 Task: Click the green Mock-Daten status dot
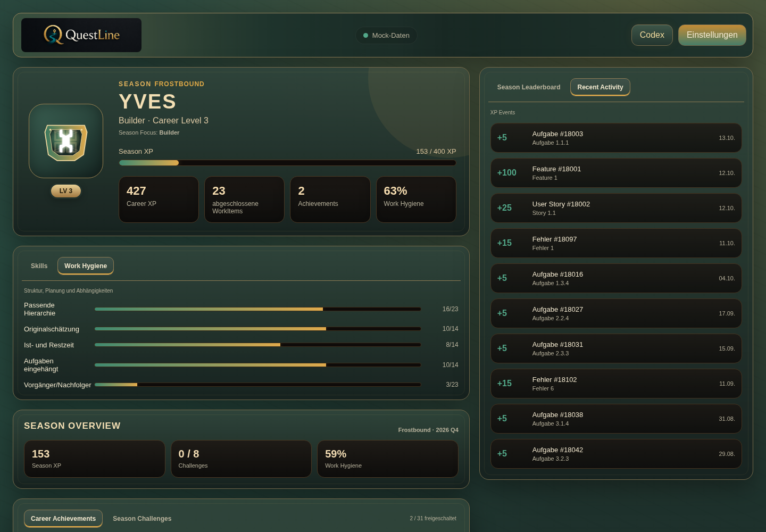pos(365,36)
